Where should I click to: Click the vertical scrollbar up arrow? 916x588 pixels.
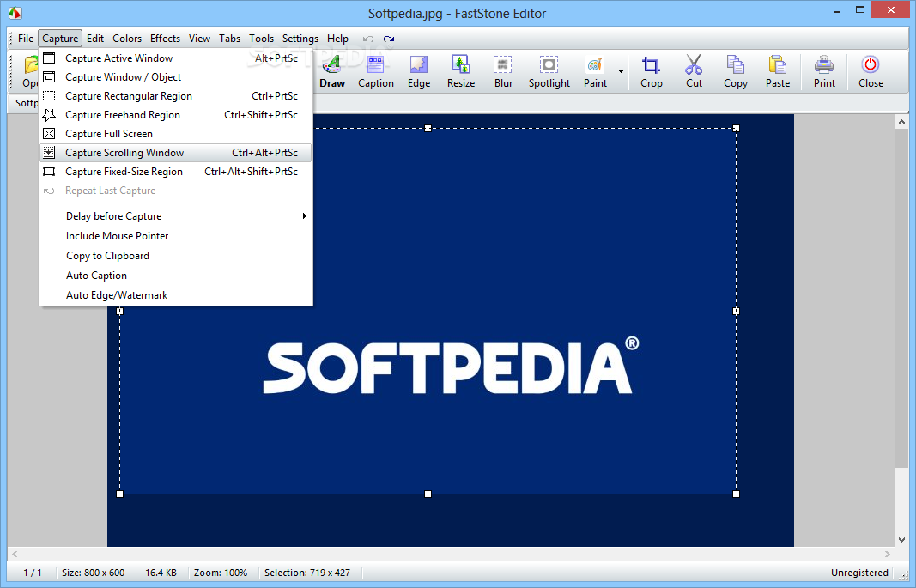901,122
